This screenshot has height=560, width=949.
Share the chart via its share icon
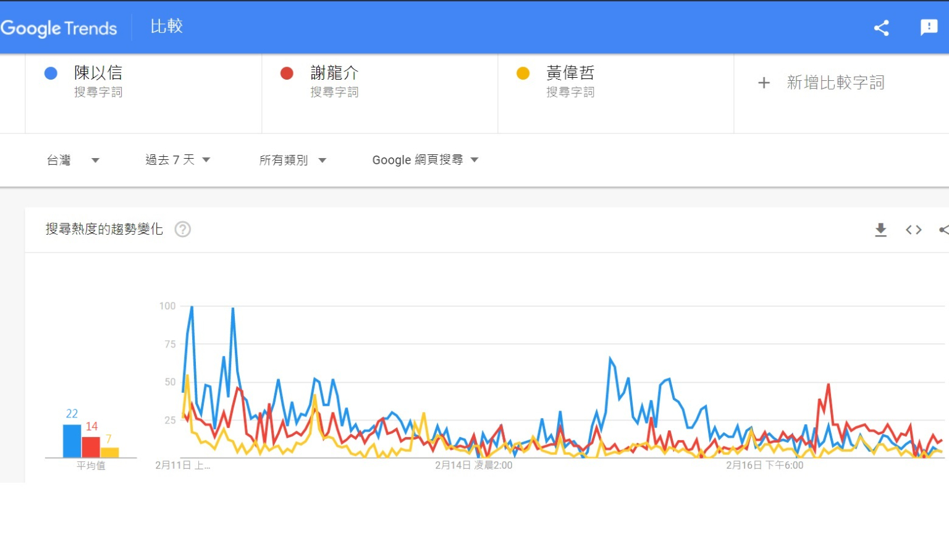coord(943,230)
